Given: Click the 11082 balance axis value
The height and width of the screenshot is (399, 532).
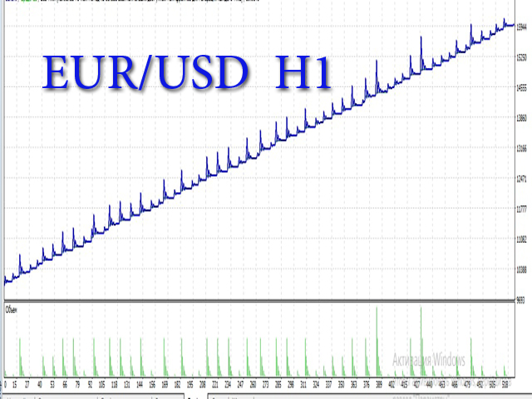Looking at the screenshot, I should [522, 239].
